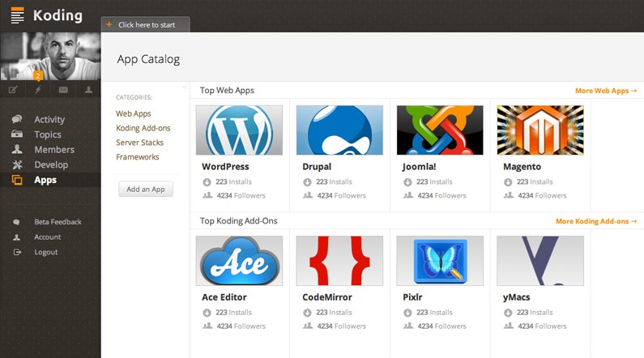Open the yMacs app thumbnail
The image size is (644, 358).
[x=540, y=261]
